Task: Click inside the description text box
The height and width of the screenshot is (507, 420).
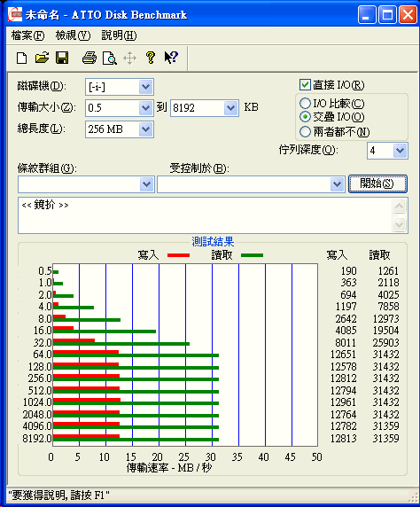Action: coord(205,215)
